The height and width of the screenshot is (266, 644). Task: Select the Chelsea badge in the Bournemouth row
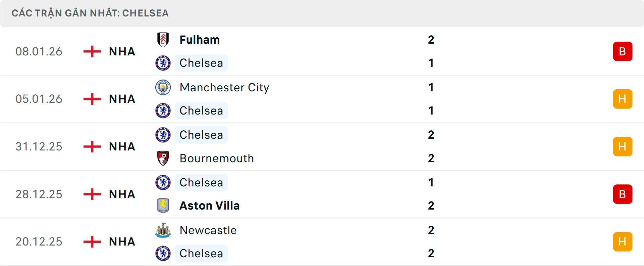pos(163,135)
